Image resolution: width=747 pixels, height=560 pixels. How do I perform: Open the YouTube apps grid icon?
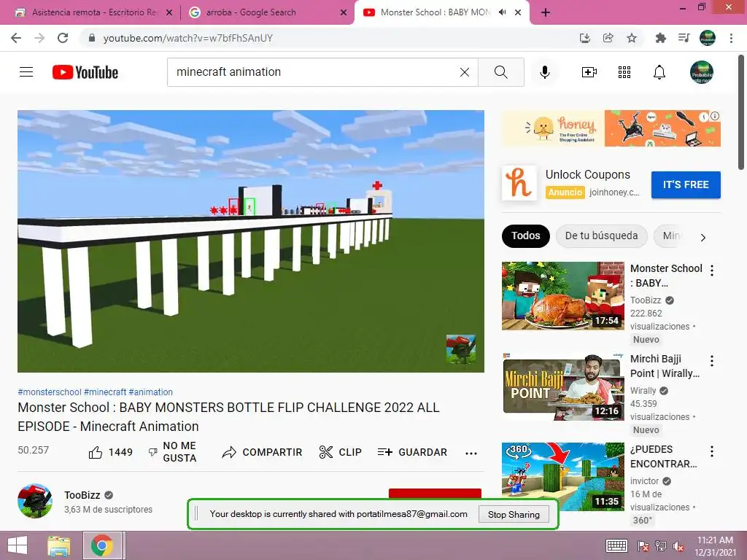624,72
